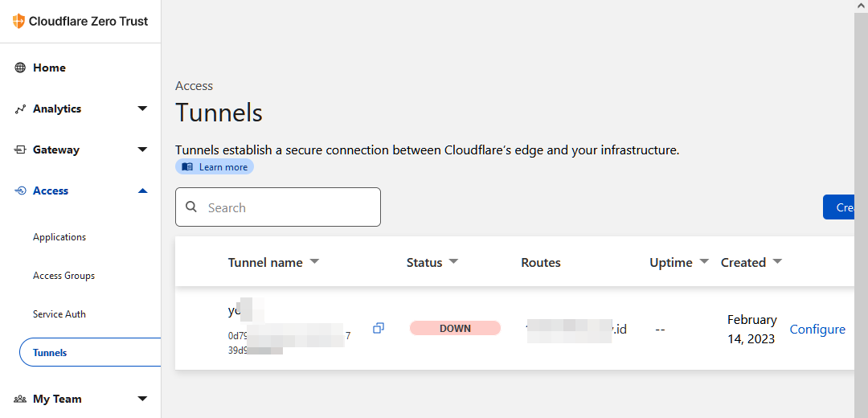Image resolution: width=868 pixels, height=418 pixels.
Task: Click the Home globe icon
Action: click(21, 68)
